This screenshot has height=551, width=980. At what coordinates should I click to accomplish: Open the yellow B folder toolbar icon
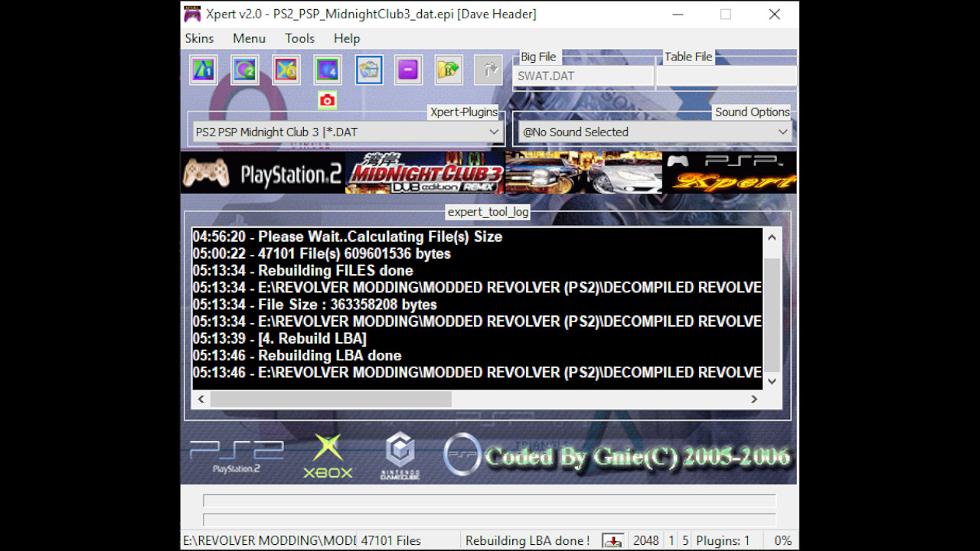(448, 70)
